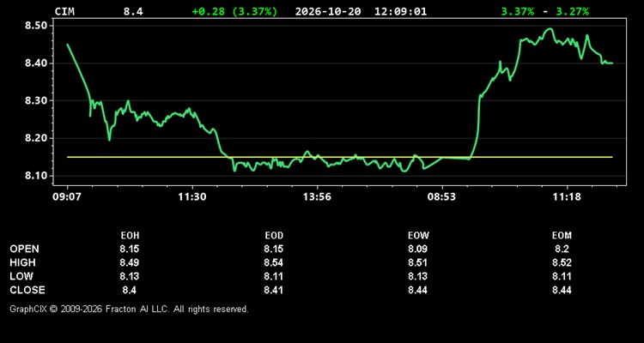This screenshot has height=343, width=644.
Task: Click the 13:56 time axis label
Action: click(317, 197)
